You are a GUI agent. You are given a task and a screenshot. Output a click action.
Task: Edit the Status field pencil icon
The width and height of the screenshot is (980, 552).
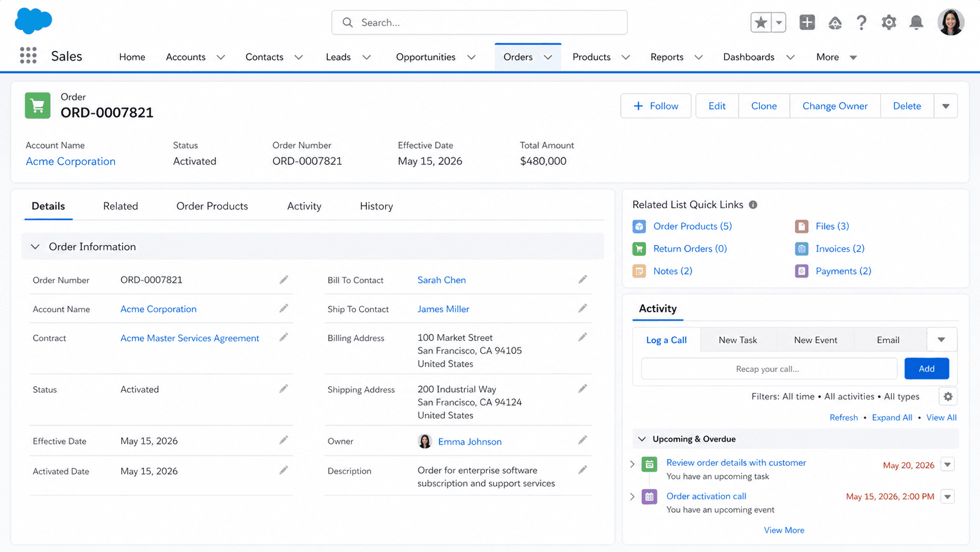(x=284, y=389)
